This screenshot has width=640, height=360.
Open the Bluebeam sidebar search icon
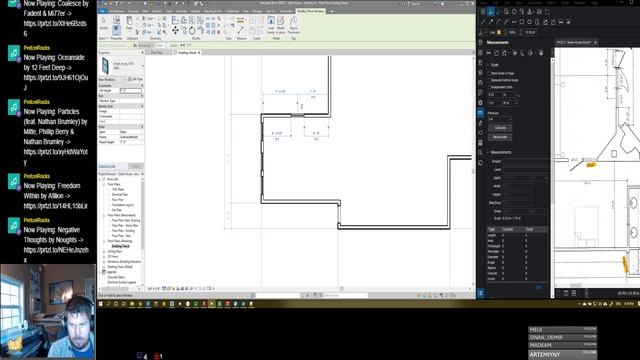click(480, 153)
